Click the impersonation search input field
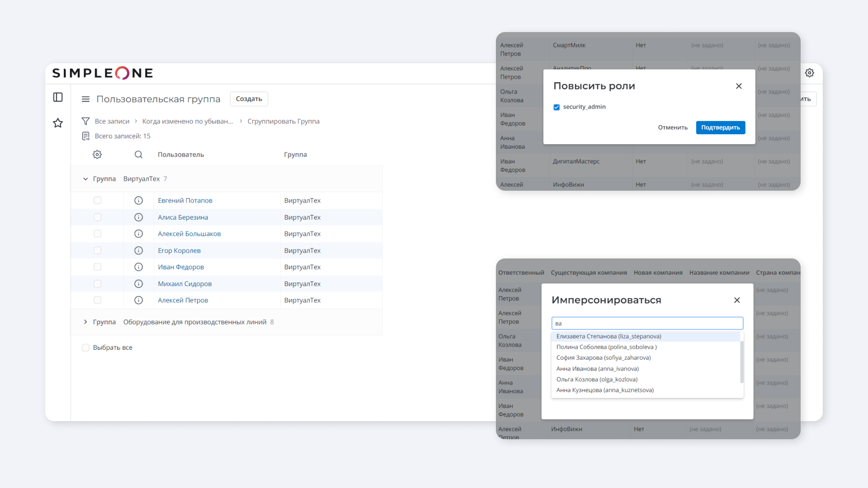 click(x=646, y=323)
